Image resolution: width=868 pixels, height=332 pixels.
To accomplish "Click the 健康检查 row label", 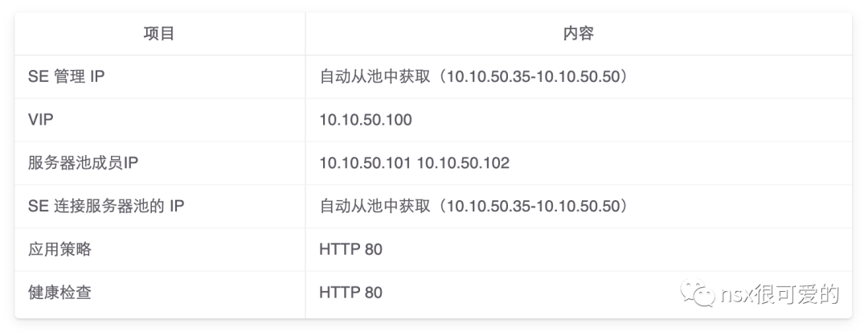I will point(59,292).
